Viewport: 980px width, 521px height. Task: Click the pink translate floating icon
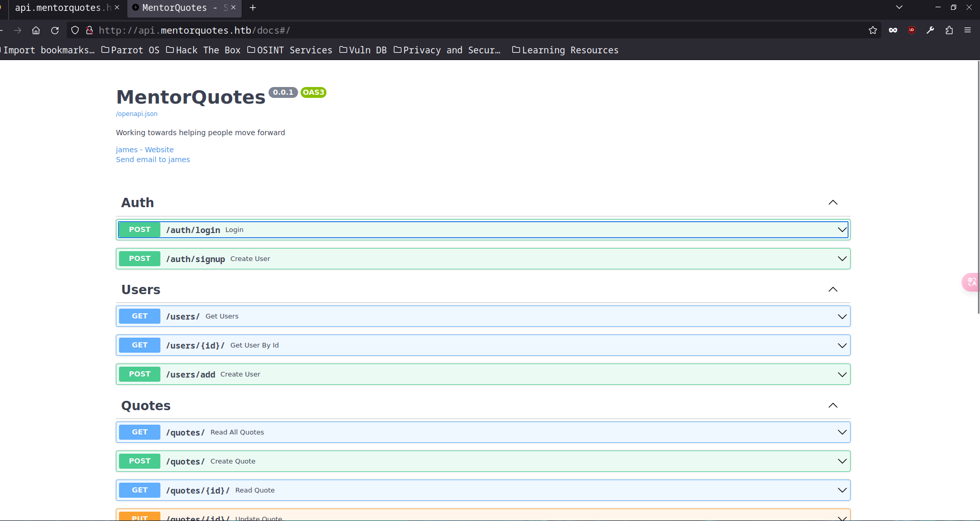pos(971,282)
